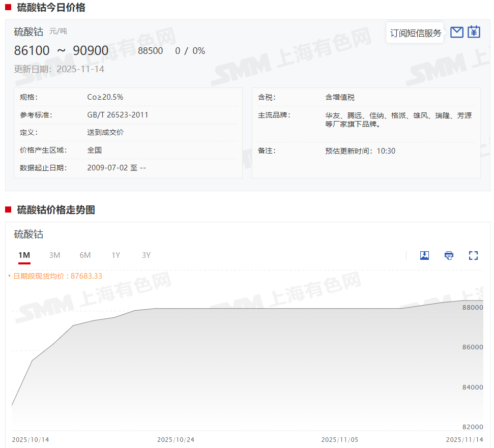This screenshot has width=494, height=448.
Task: Click the 88000 value on chart axis
Action: [473, 308]
